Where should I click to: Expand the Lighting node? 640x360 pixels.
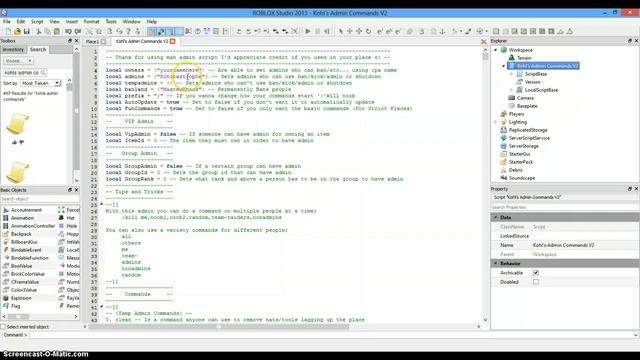click(496, 122)
